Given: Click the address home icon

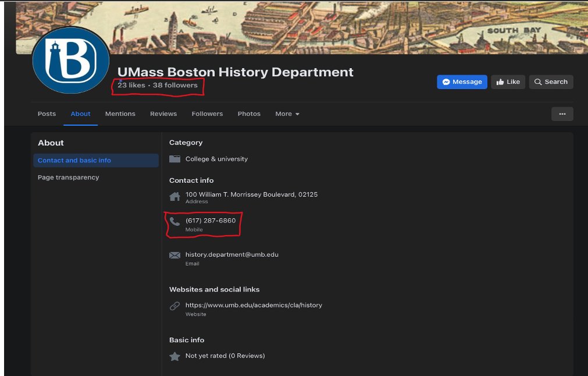Looking at the screenshot, I should click(x=174, y=197).
